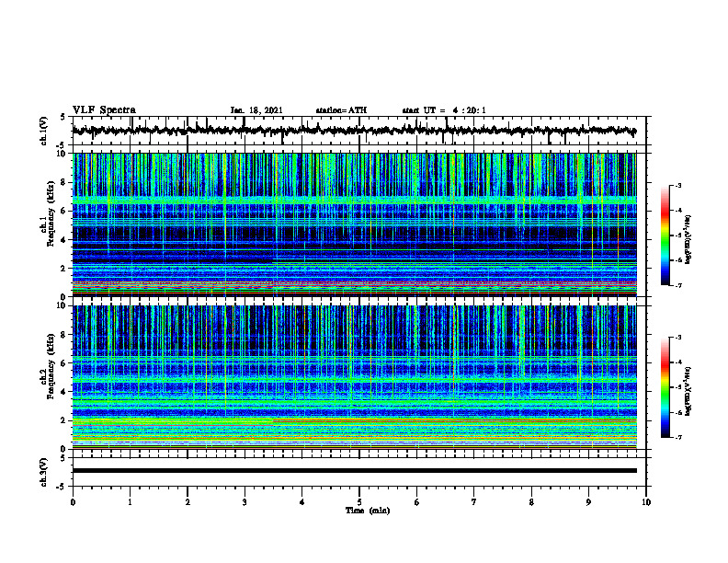Viewport: 728px width, 563px height.
Task: Click the "-7" label on ch.2 colorbar
Action: tap(677, 438)
